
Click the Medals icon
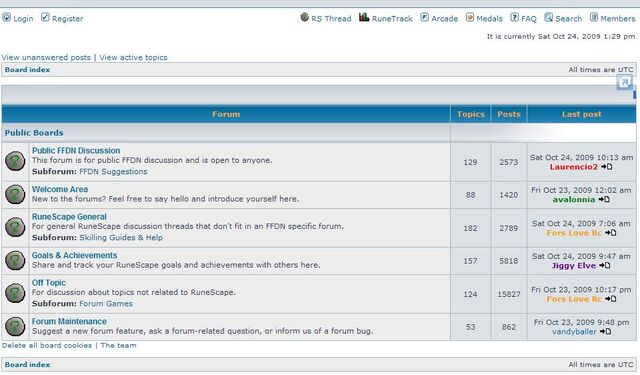click(470, 17)
